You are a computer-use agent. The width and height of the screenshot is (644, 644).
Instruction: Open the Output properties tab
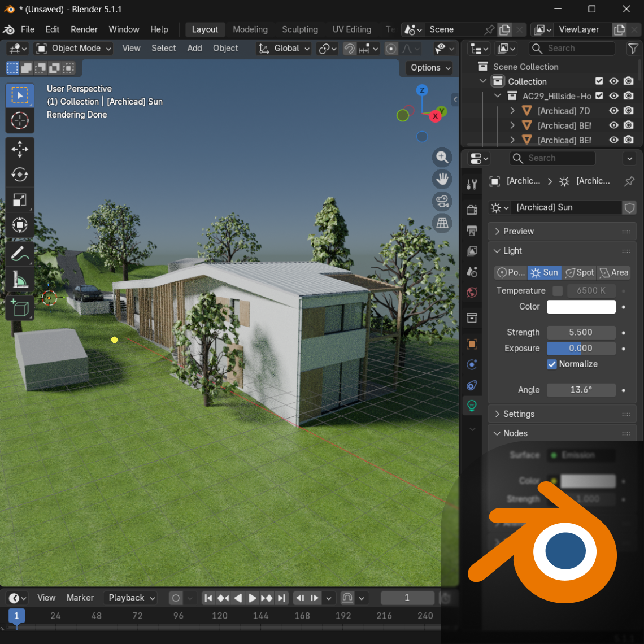[472, 230]
